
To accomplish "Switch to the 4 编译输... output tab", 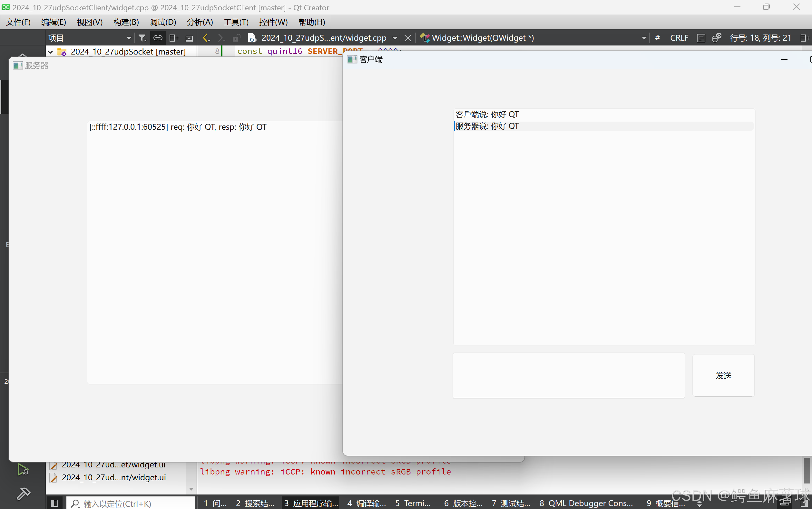I will click(x=367, y=503).
